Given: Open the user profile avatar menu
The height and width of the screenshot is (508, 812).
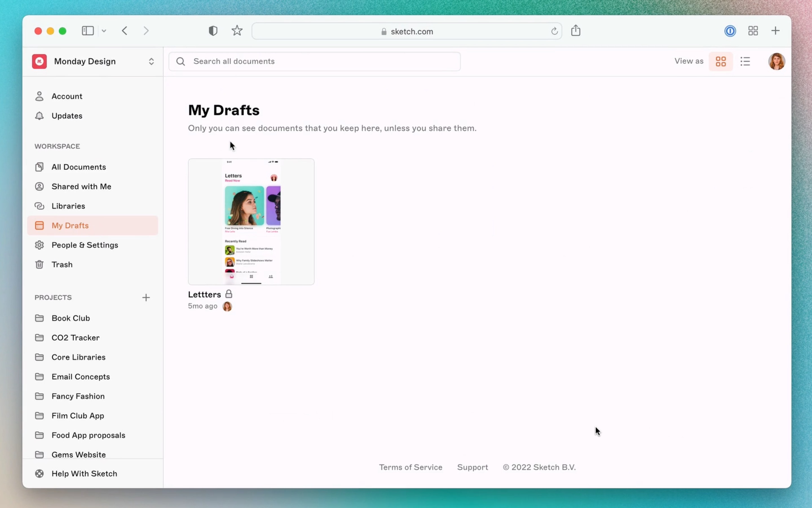Looking at the screenshot, I should [776, 62].
